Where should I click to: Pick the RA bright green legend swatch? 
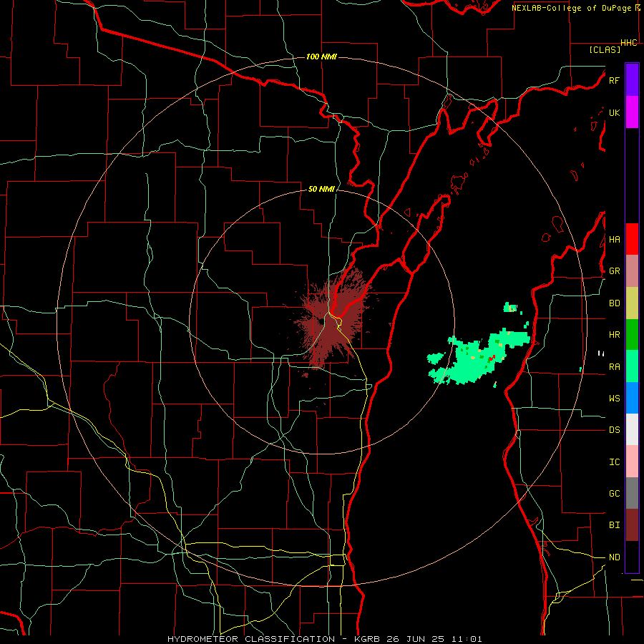pyautogui.click(x=632, y=366)
